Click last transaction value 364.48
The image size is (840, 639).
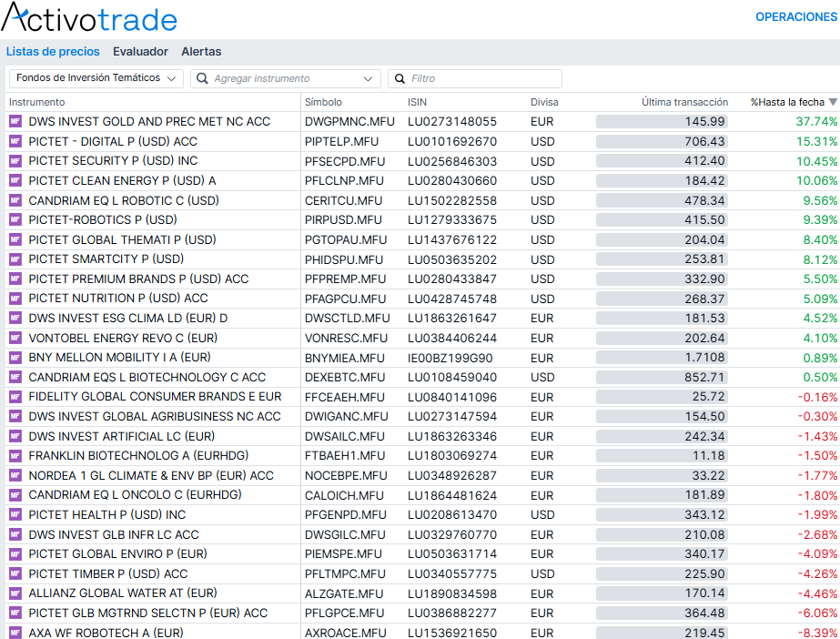point(704,613)
